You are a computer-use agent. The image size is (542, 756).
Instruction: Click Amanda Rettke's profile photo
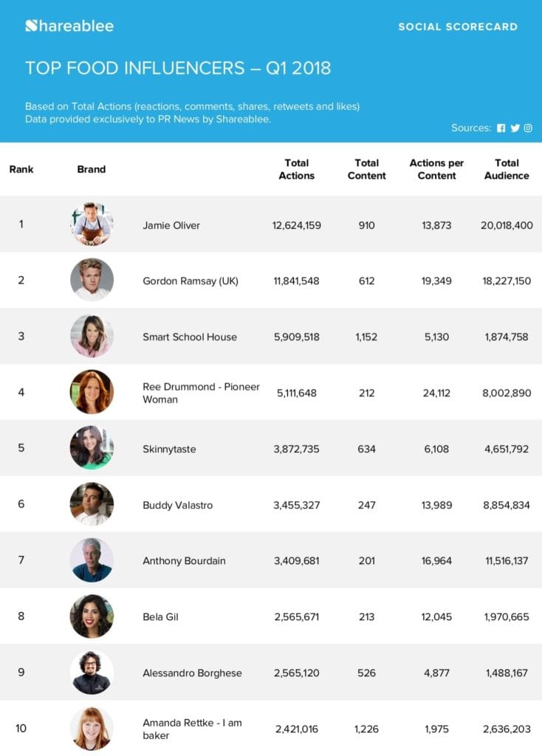pos(92,729)
